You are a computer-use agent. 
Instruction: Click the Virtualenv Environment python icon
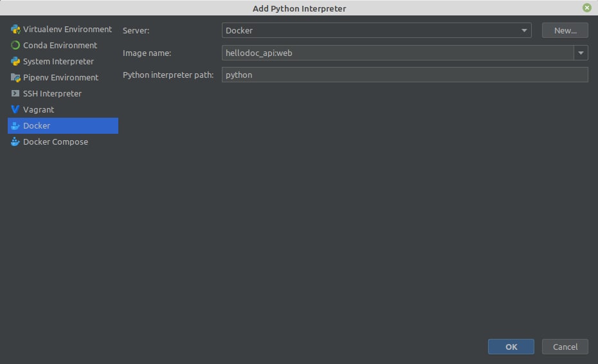point(15,30)
